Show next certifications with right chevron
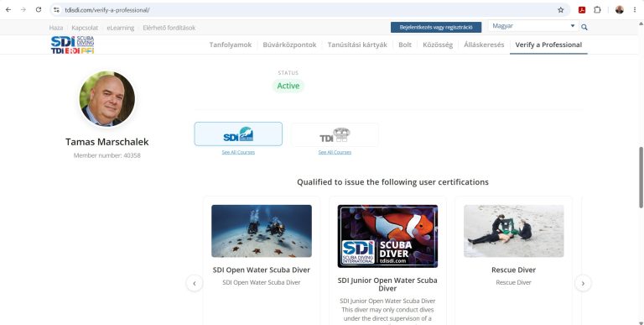Screen dimensions: 644x325 (x=583, y=283)
